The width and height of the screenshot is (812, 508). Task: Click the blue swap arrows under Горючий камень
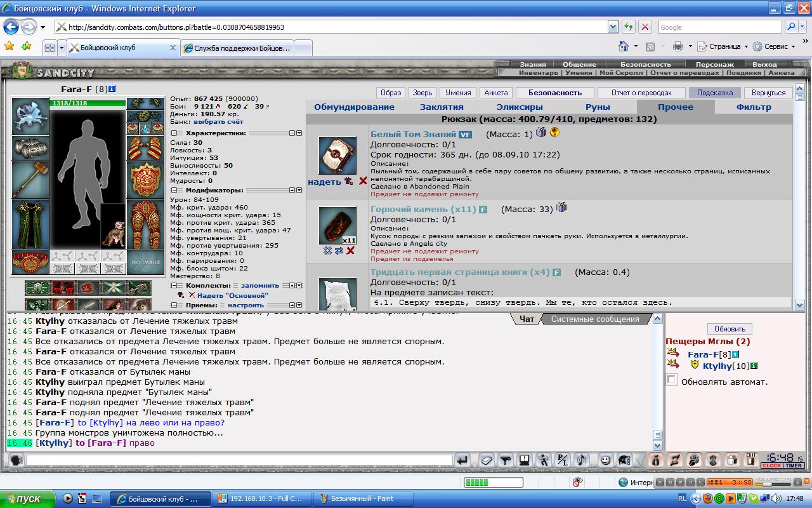(x=339, y=251)
